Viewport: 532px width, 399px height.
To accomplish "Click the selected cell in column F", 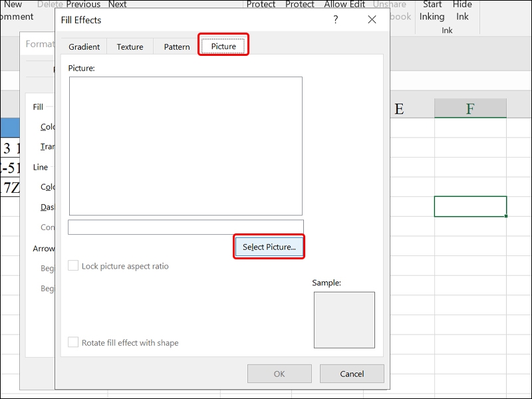I will [x=470, y=206].
